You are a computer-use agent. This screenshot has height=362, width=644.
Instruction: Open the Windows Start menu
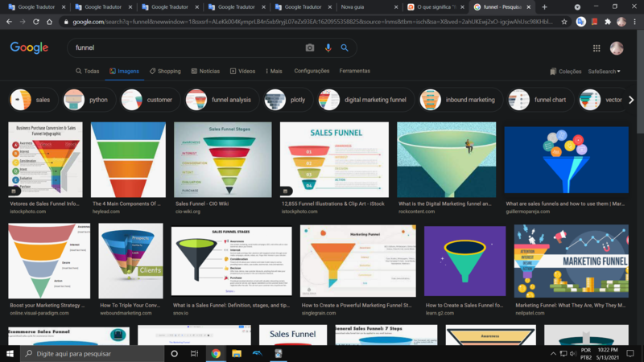pos(10,353)
